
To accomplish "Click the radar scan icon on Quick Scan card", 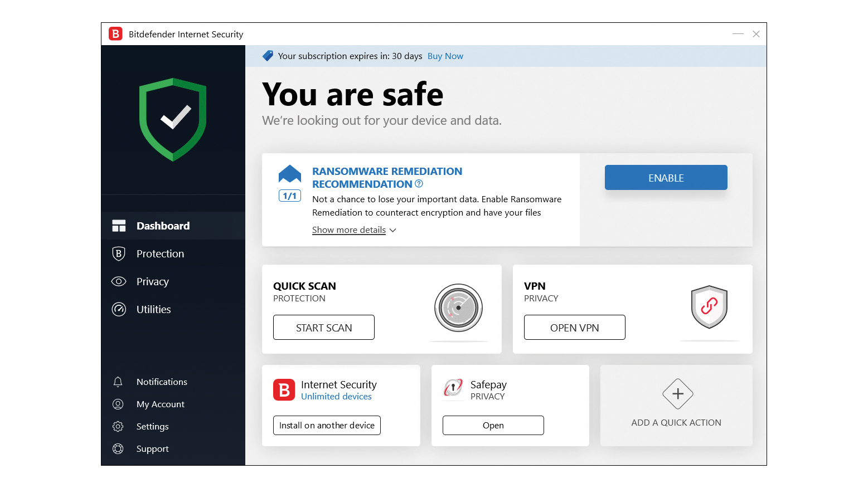I will coord(458,308).
